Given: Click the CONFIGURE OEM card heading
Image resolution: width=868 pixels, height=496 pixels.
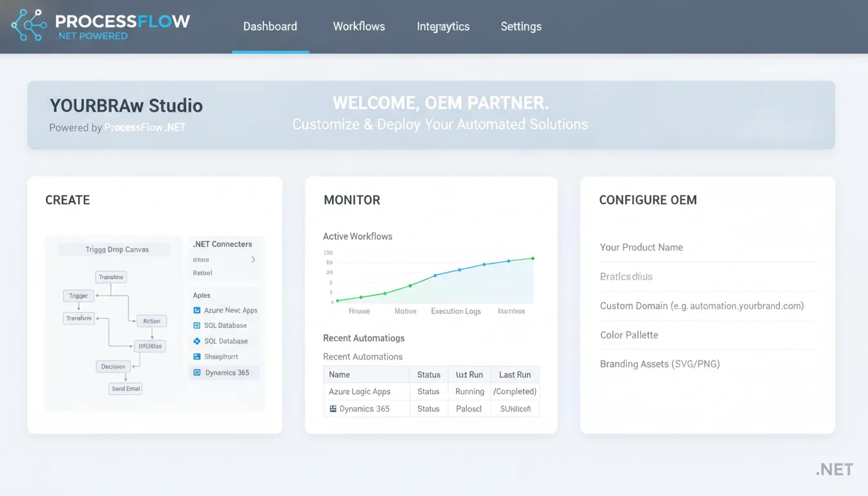Looking at the screenshot, I should (648, 200).
